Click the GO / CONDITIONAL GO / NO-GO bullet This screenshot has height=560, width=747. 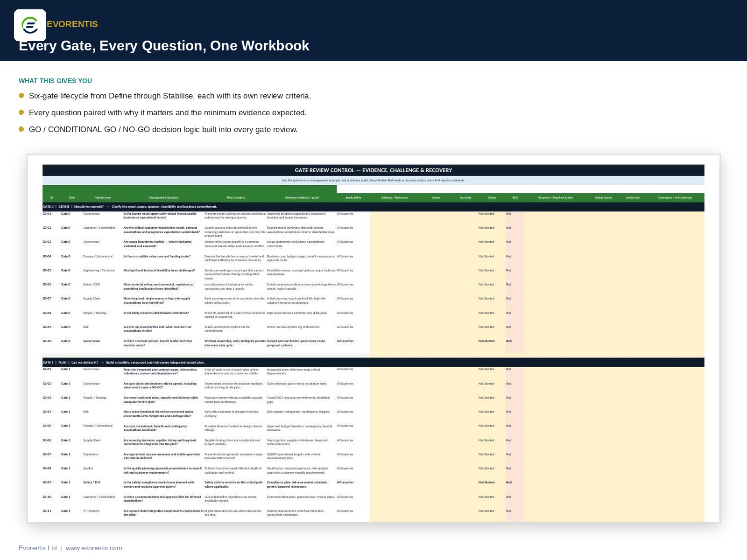pos(163,129)
